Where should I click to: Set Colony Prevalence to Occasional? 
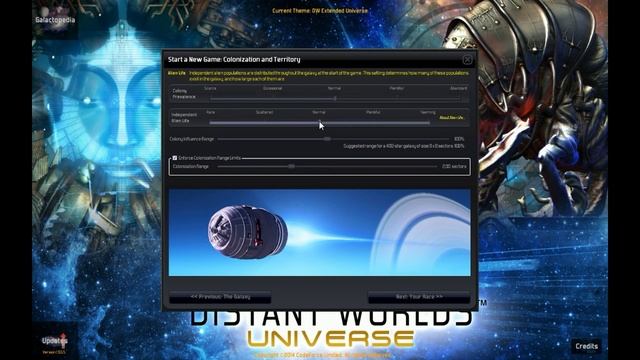point(272,88)
